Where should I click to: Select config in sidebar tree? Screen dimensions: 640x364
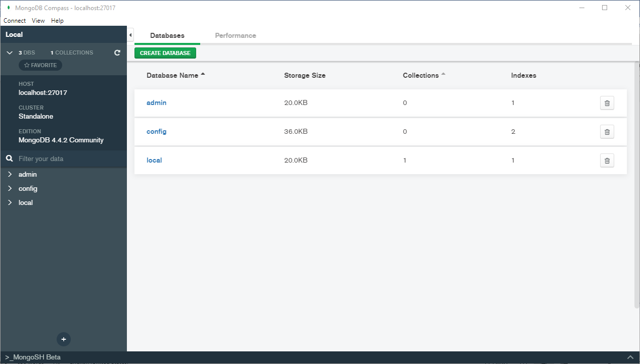[28, 188]
